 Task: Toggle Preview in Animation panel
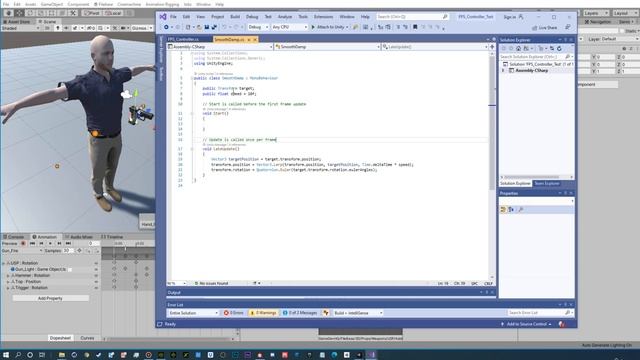(10, 244)
